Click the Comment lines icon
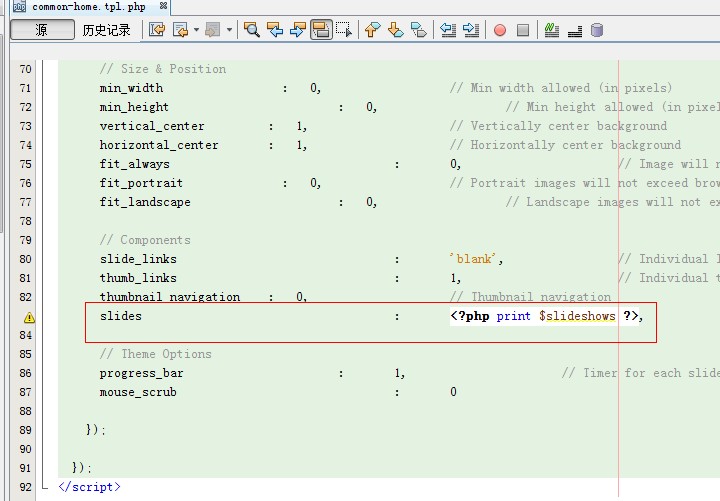 click(551, 30)
